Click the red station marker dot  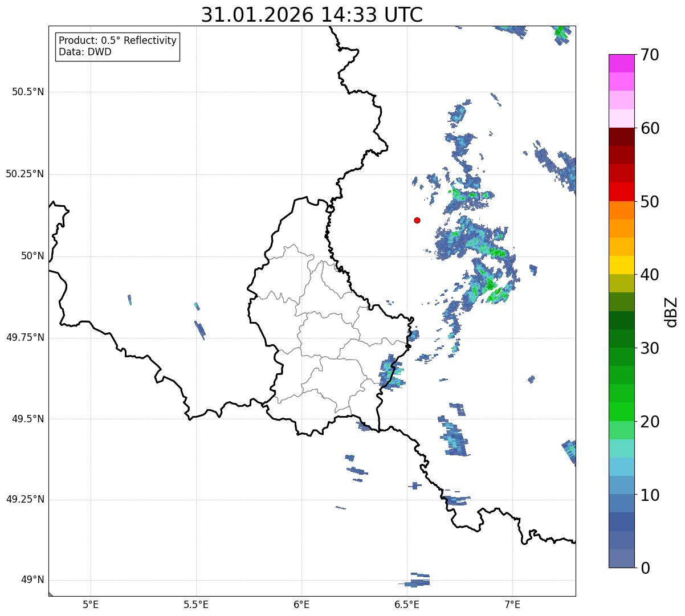click(417, 220)
